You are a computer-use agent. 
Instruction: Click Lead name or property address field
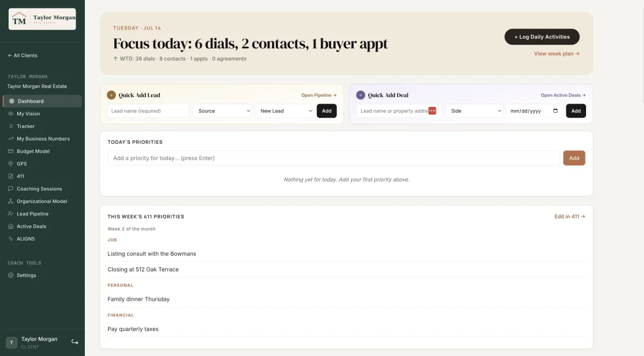[399, 111]
